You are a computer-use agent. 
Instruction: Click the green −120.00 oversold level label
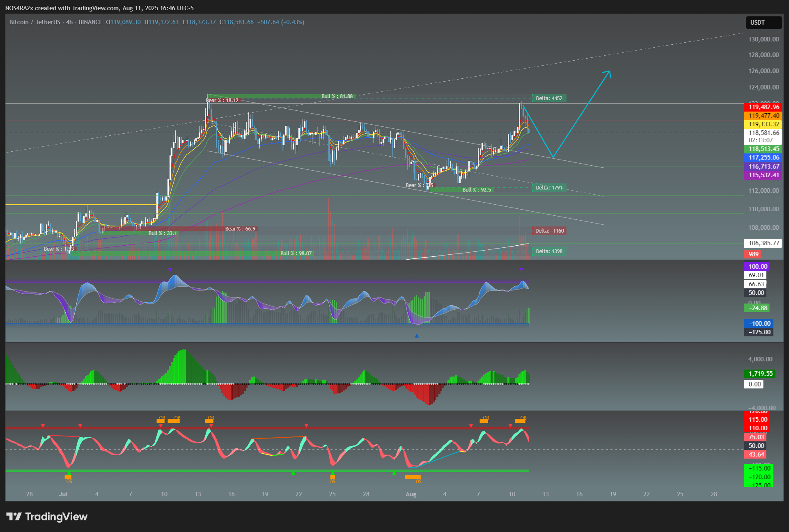pyautogui.click(x=759, y=477)
